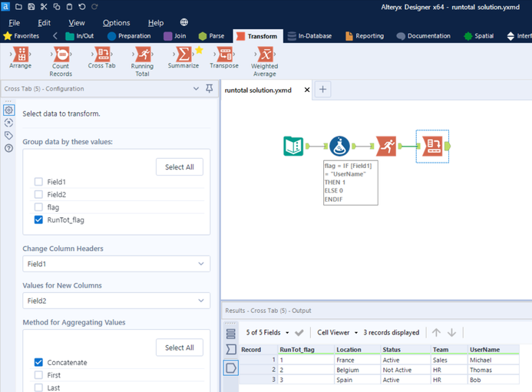The image size is (532, 392).
Task: Check the Field1 group-by checkbox
Action: (x=38, y=182)
